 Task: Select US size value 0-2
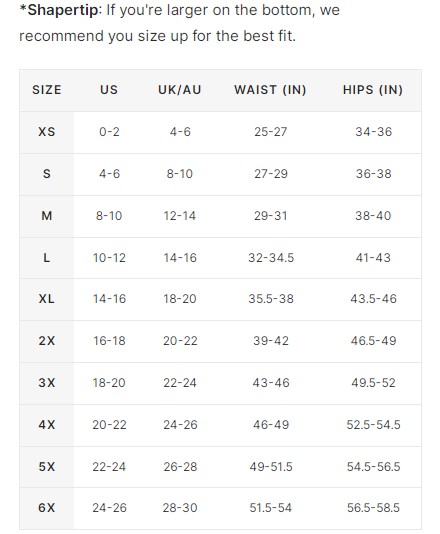coord(109,132)
